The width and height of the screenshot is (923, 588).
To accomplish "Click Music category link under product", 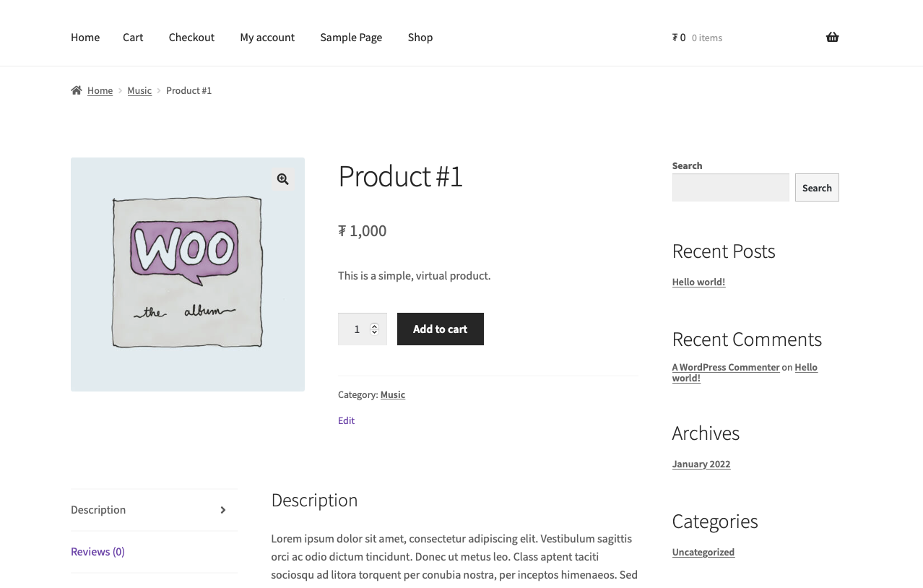I will pyautogui.click(x=393, y=394).
